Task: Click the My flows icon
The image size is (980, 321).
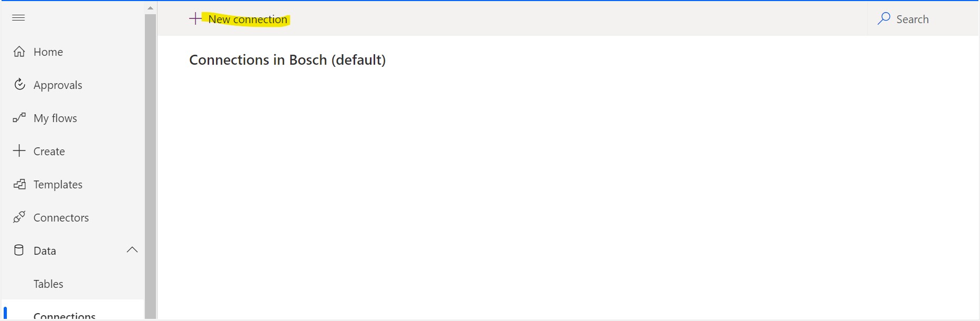Action: tap(19, 117)
